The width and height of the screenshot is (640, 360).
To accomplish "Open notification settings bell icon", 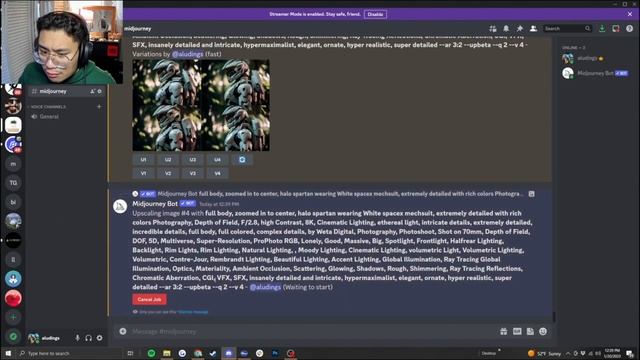I will [x=506, y=29].
